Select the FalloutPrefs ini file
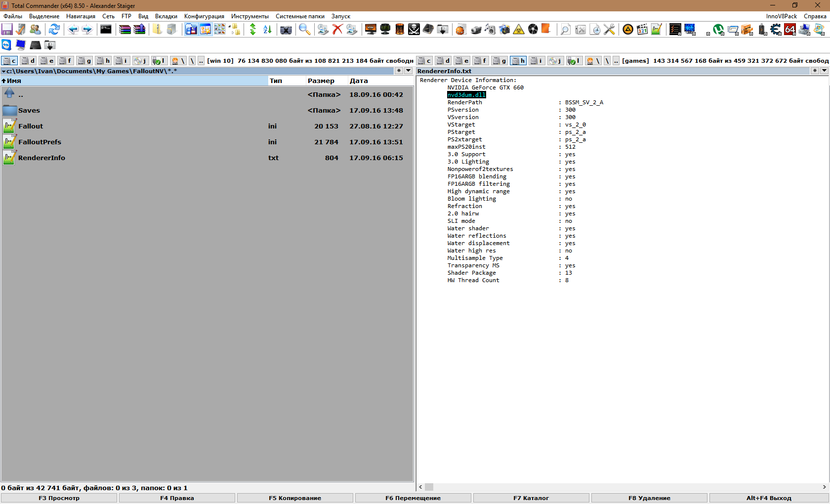830x504 pixels. 207,142
